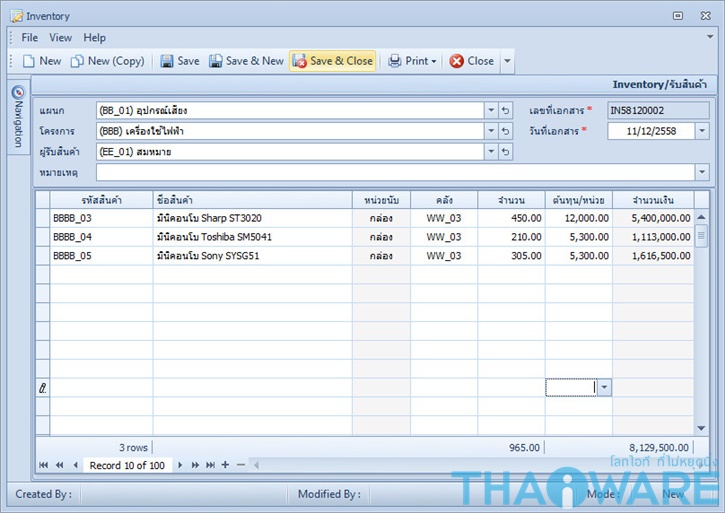Click the Sharp ST3020 product name cell
Image resolution: width=725 pixels, height=513 pixels.
pyautogui.click(x=252, y=218)
